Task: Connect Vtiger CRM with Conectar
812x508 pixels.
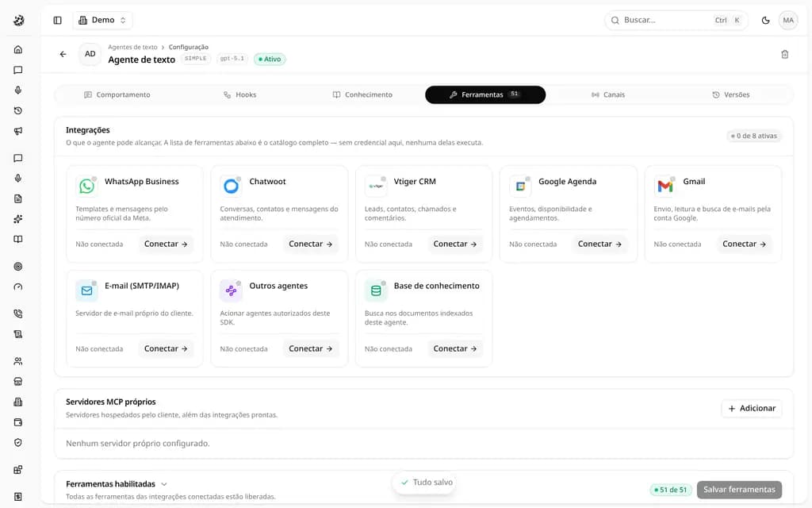Action: [x=454, y=244]
